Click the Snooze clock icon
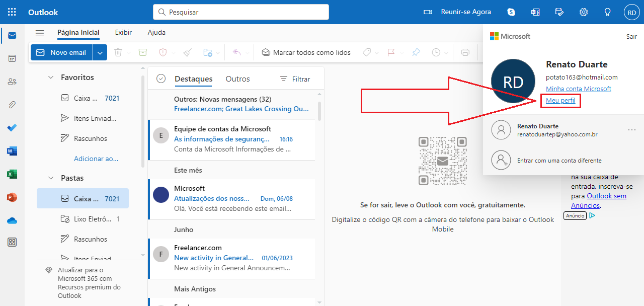The image size is (644, 306). [436, 52]
